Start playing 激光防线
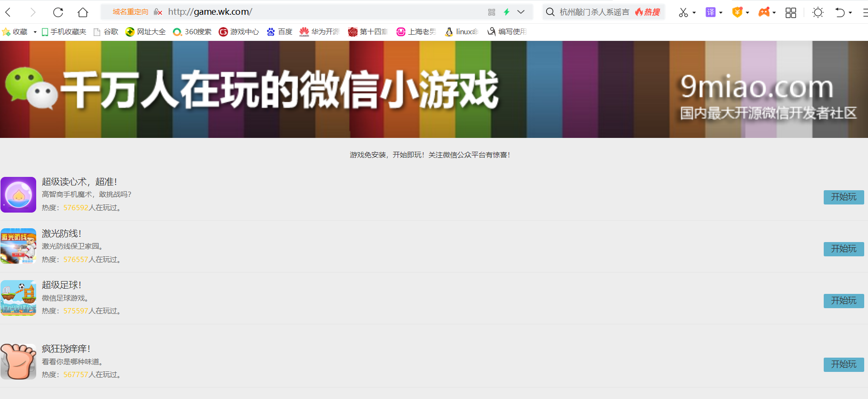Viewport: 868px width, 399px height. tap(844, 249)
